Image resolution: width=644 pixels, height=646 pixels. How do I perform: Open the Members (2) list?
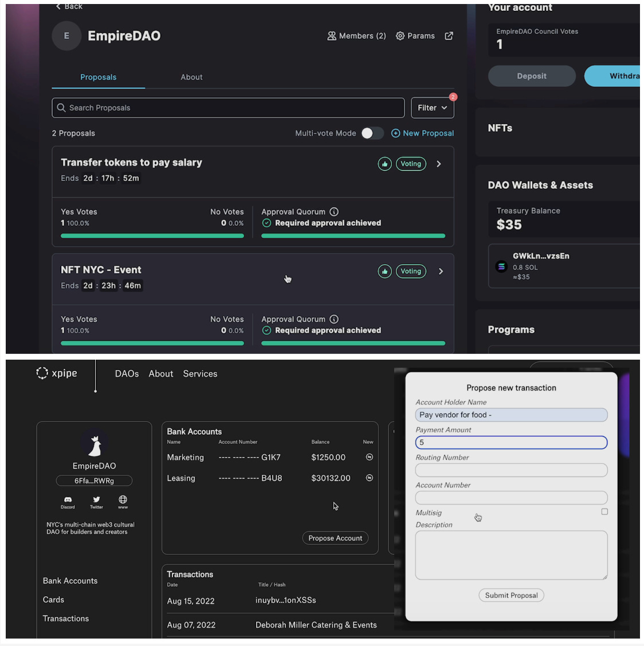356,36
